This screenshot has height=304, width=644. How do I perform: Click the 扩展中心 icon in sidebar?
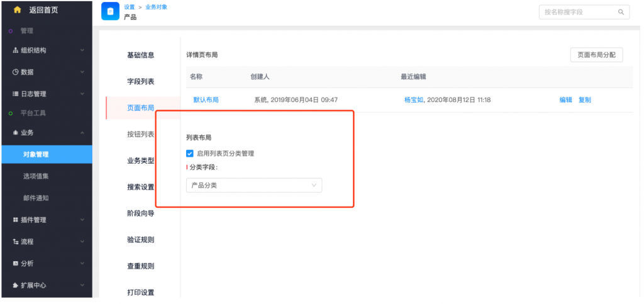pyautogui.click(x=15, y=285)
